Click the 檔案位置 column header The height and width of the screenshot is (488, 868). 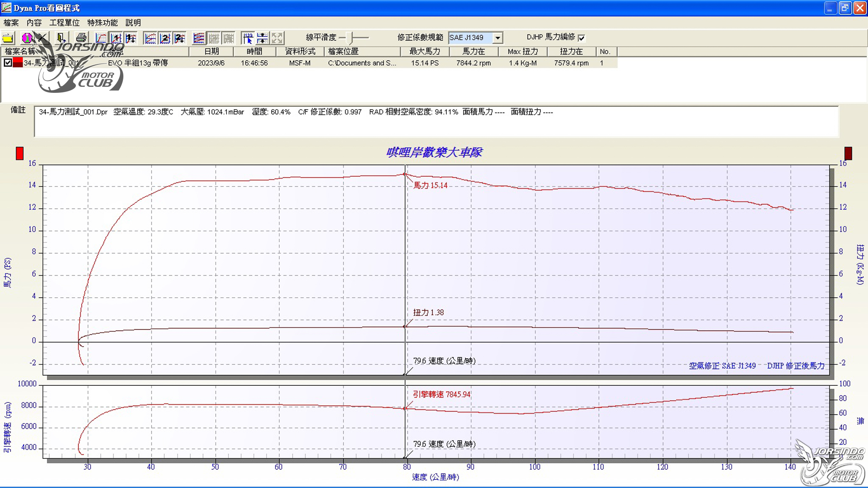click(x=362, y=52)
